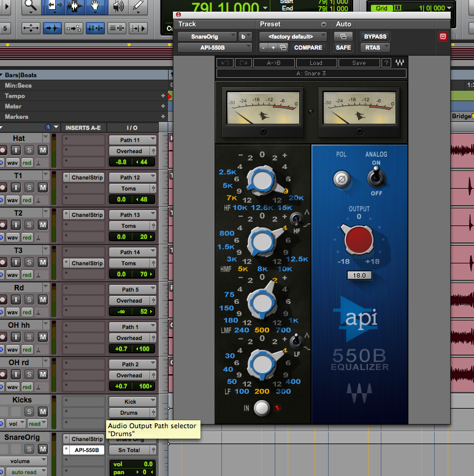
Task: Select the Pencil tool
Action: [x=138, y=7]
